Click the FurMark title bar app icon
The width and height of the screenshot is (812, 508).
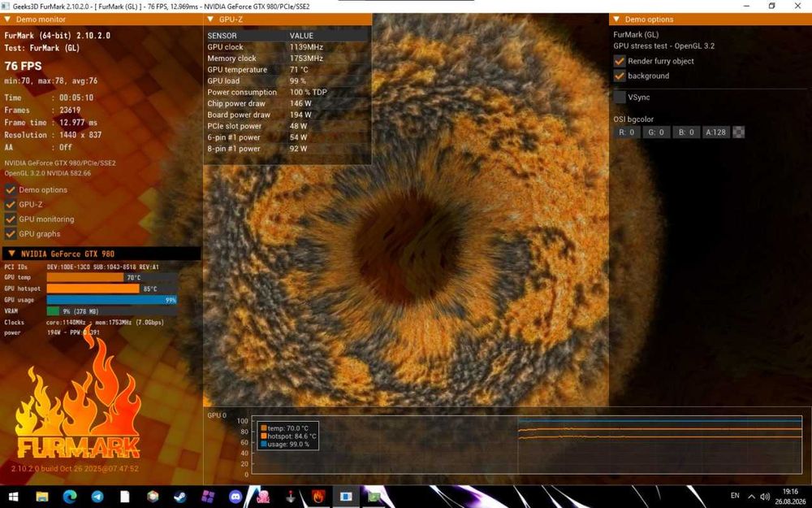coord(5,7)
